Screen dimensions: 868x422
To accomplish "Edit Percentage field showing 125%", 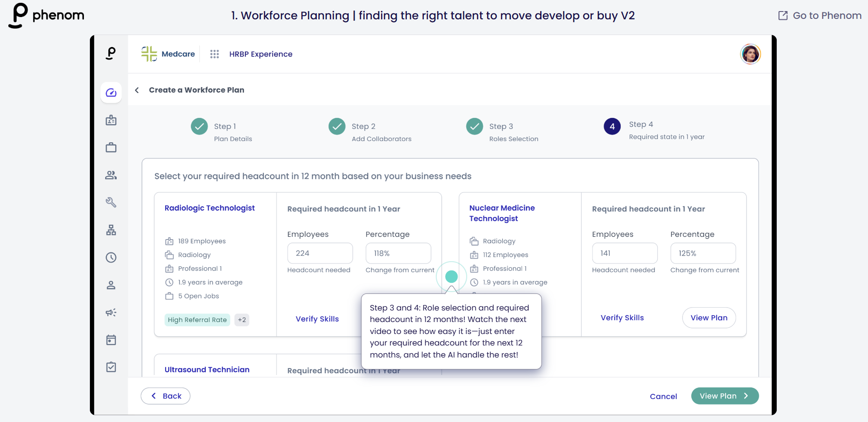I will (703, 253).
